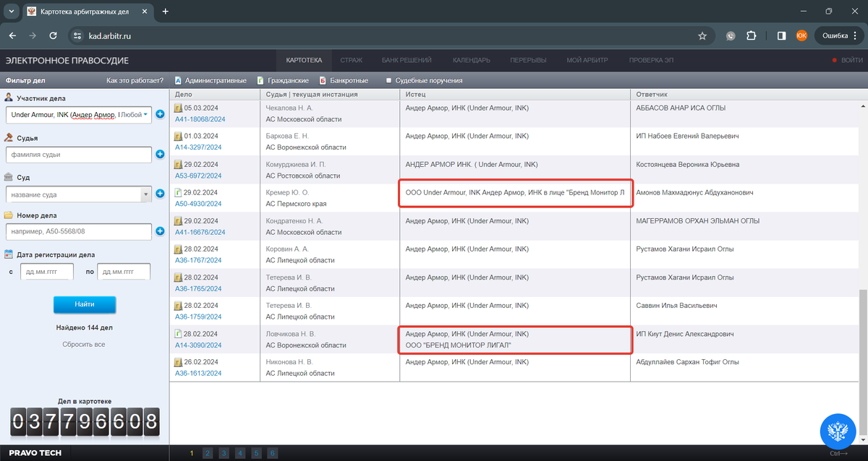Viewport: 868px width, 461px height.
Task: Expand the court name dropdown arrow
Action: (145, 194)
